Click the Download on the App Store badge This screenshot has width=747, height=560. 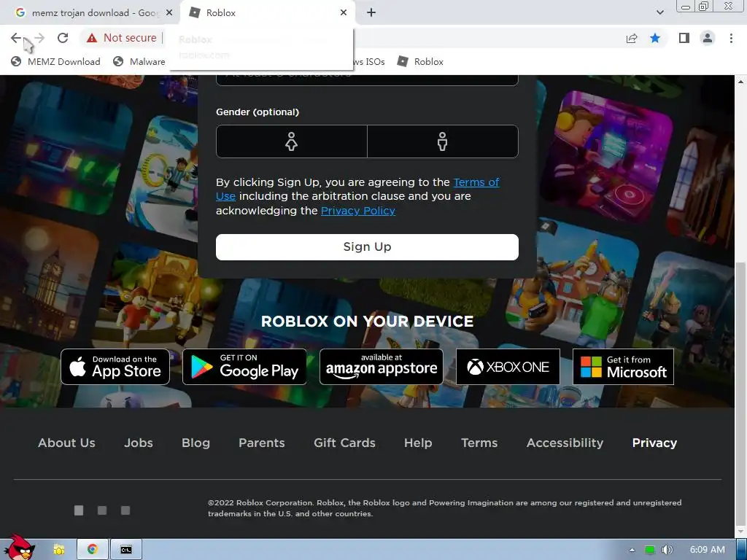(x=115, y=367)
